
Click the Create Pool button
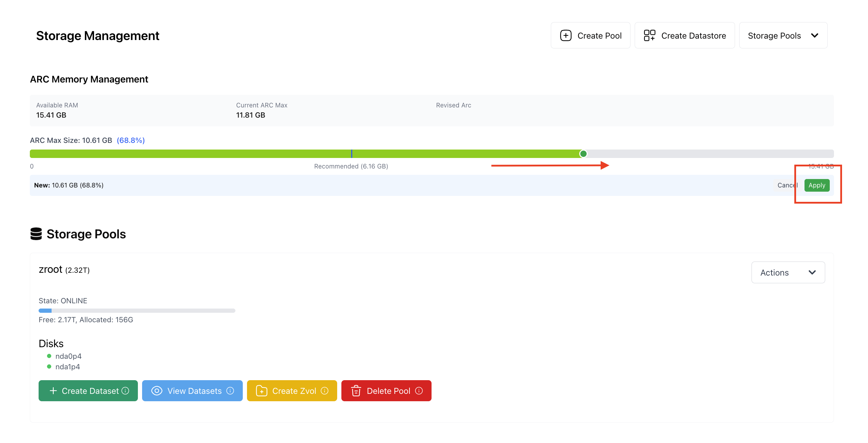[x=590, y=35]
